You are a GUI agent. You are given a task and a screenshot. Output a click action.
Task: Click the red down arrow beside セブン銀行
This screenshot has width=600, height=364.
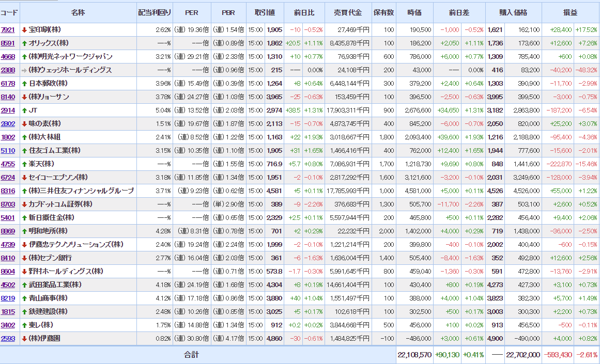[x=24, y=258]
